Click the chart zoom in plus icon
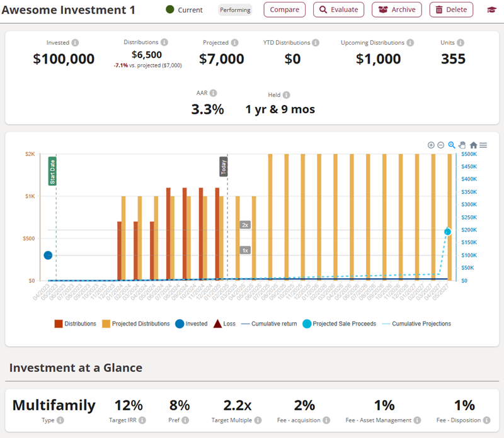Viewport: 504px width, 438px height. [431, 145]
